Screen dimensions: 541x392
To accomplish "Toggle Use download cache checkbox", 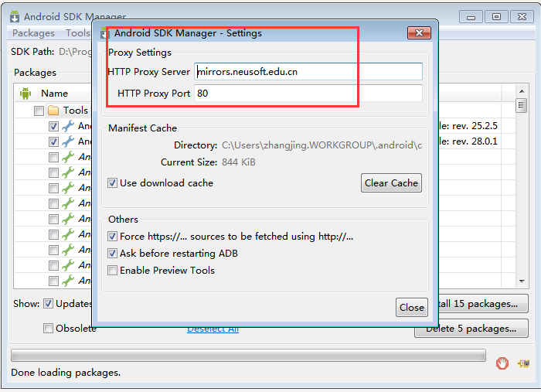I will (x=112, y=183).
